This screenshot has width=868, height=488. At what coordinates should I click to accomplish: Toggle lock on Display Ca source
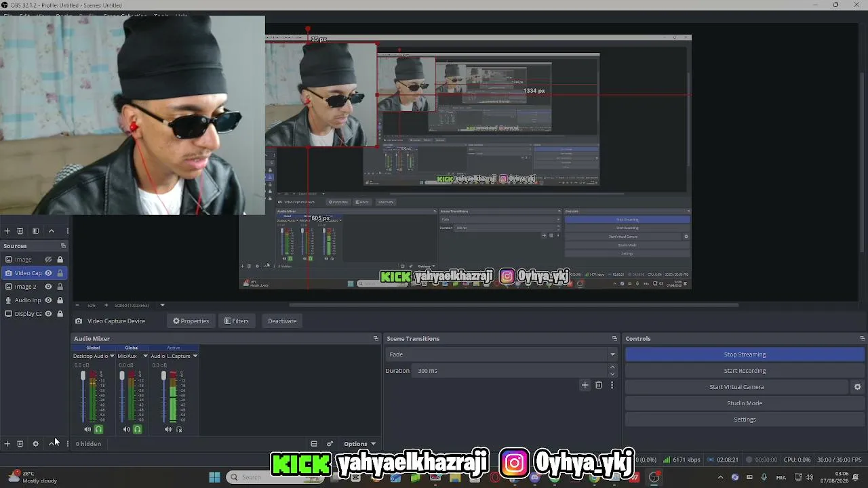pyautogui.click(x=60, y=314)
